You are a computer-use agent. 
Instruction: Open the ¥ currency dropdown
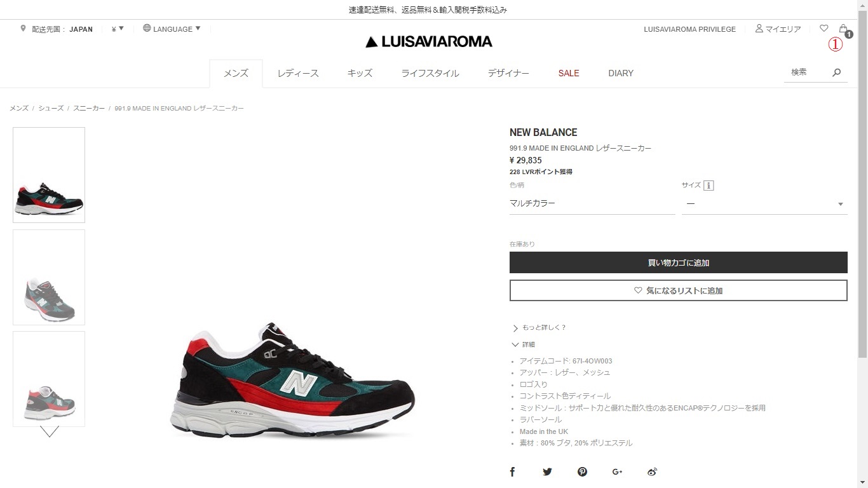(118, 29)
